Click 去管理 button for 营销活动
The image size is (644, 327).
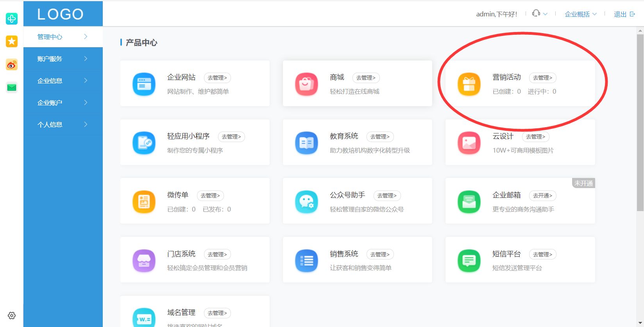click(x=542, y=78)
